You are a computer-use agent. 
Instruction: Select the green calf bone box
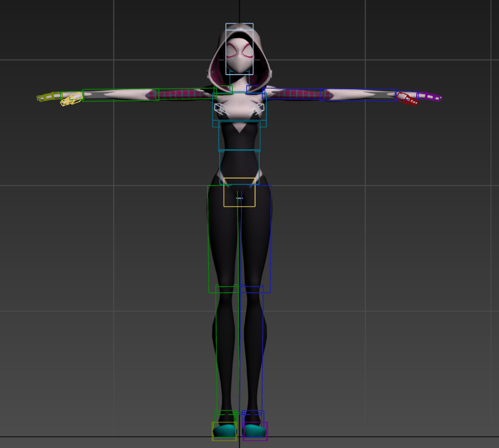coord(227,349)
